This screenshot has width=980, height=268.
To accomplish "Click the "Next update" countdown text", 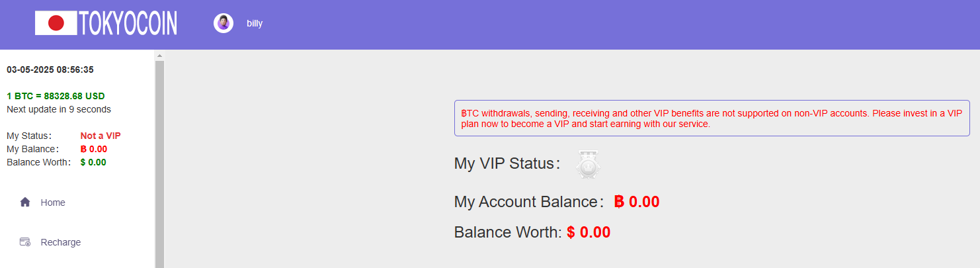I will pyautogui.click(x=59, y=109).
